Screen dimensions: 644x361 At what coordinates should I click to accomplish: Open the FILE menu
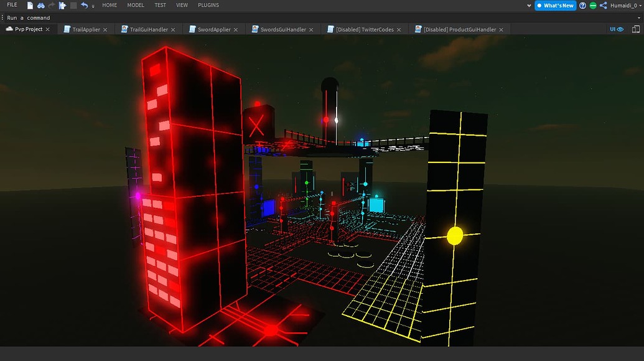coord(11,5)
